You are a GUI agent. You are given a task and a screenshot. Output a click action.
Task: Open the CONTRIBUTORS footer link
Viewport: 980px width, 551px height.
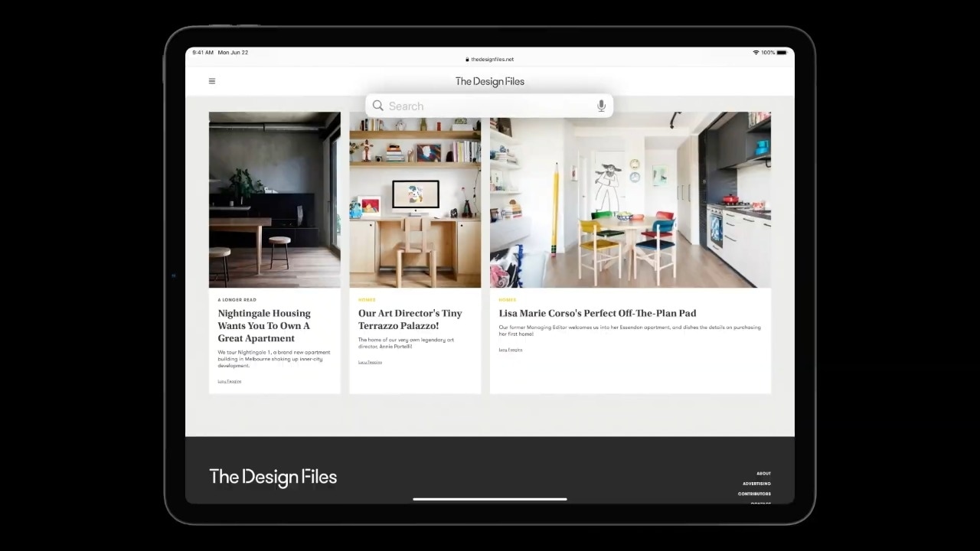754,494
